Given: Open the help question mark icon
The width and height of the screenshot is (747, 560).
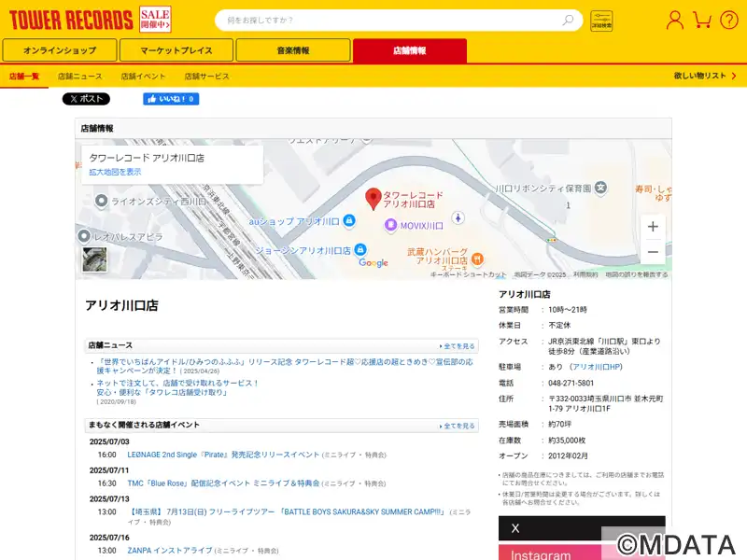Looking at the screenshot, I should [x=729, y=20].
